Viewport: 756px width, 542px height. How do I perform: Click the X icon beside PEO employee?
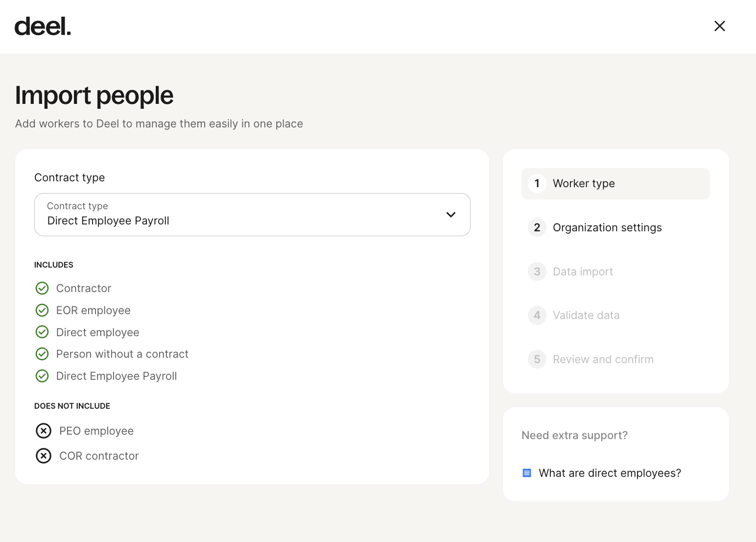[x=44, y=431]
